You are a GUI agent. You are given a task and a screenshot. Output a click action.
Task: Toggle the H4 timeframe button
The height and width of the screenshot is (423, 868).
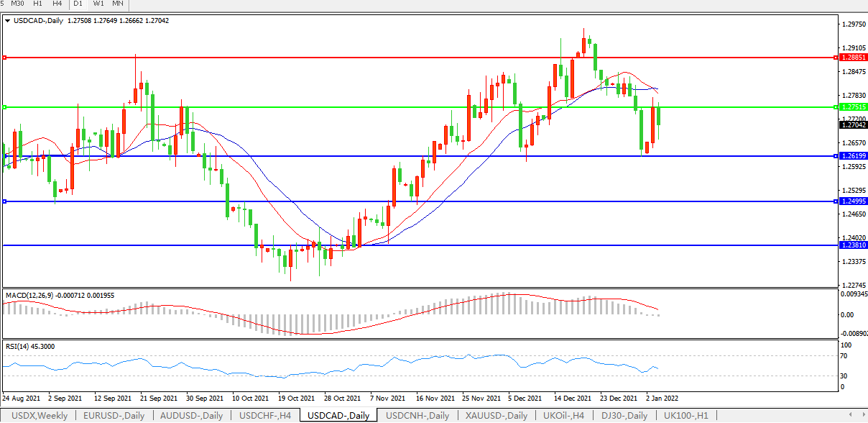[57, 4]
